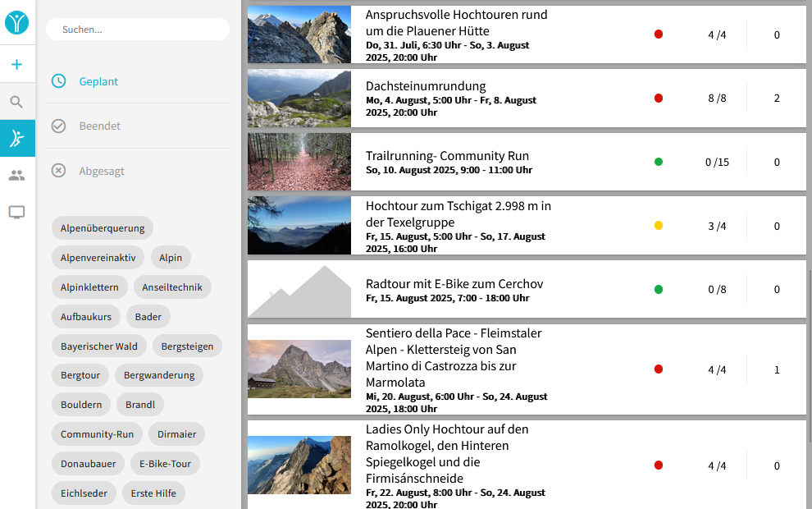Click the checkmark icon beside Beendet
812x509 pixels.
click(58, 126)
